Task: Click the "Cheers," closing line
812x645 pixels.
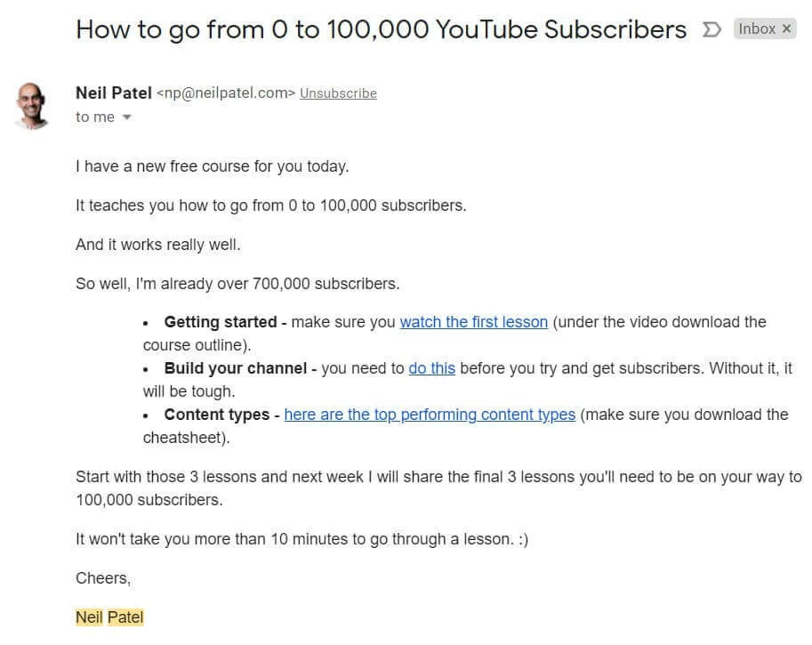Action: (x=103, y=578)
